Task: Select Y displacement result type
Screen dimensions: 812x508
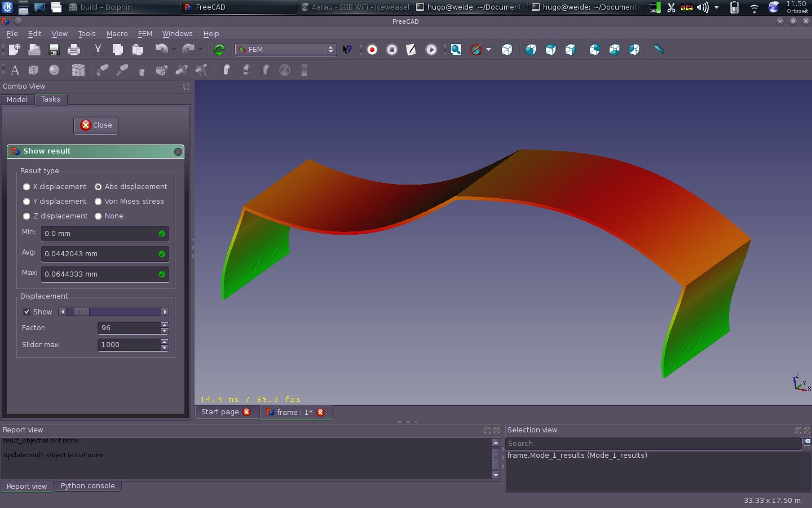Action: 55,201
